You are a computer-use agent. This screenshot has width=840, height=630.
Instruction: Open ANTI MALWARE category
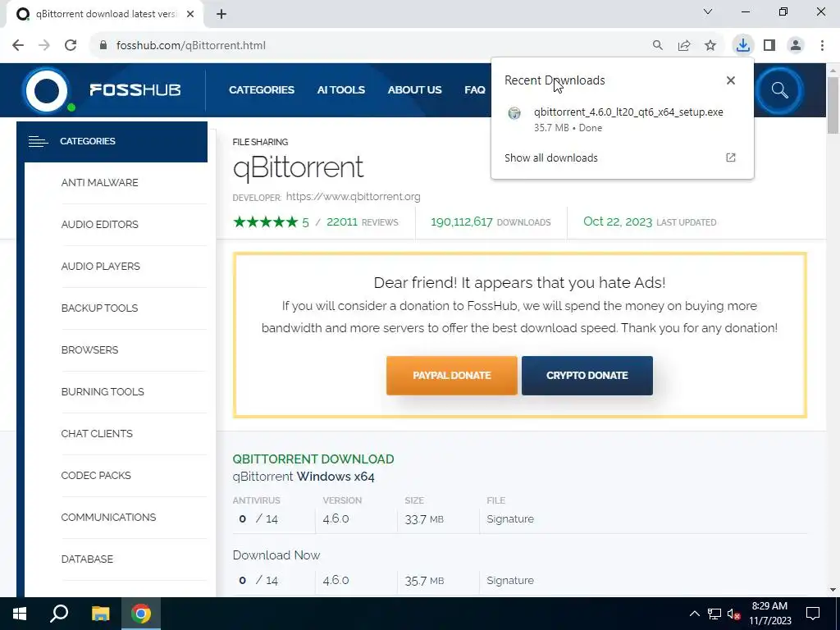[99, 183]
